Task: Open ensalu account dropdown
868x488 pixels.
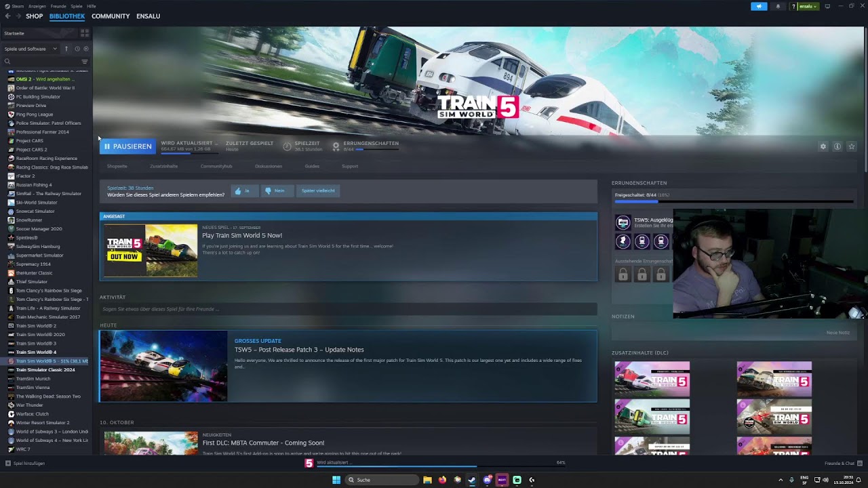Action: (x=808, y=6)
